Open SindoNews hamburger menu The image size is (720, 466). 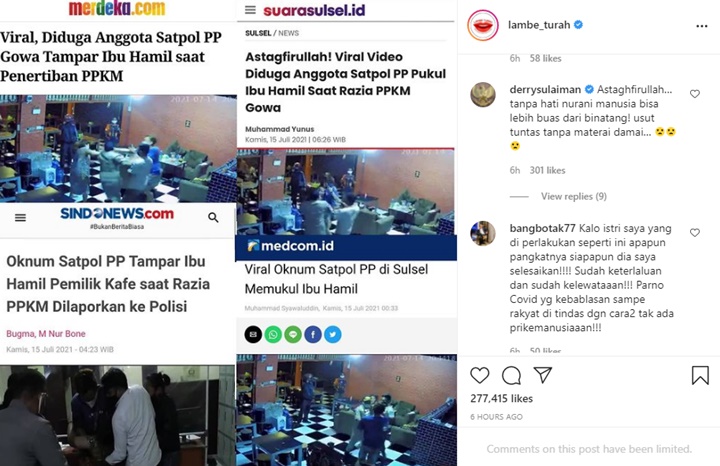[20, 218]
